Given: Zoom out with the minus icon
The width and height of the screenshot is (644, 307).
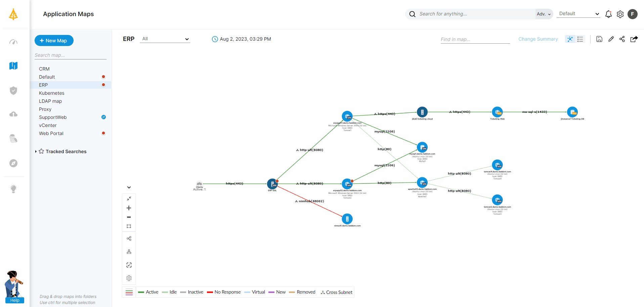Looking at the screenshot, I should click(x=129, y=217).
